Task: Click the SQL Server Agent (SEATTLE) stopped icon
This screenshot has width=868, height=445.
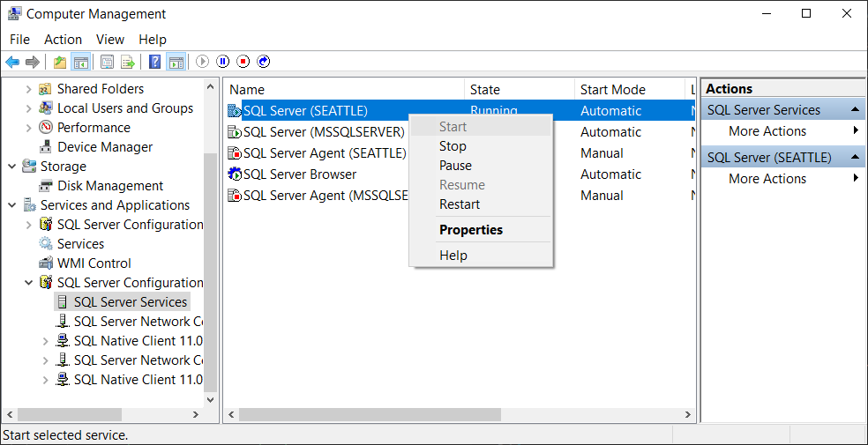Action: pyautogui.click(x=235, y=153)
